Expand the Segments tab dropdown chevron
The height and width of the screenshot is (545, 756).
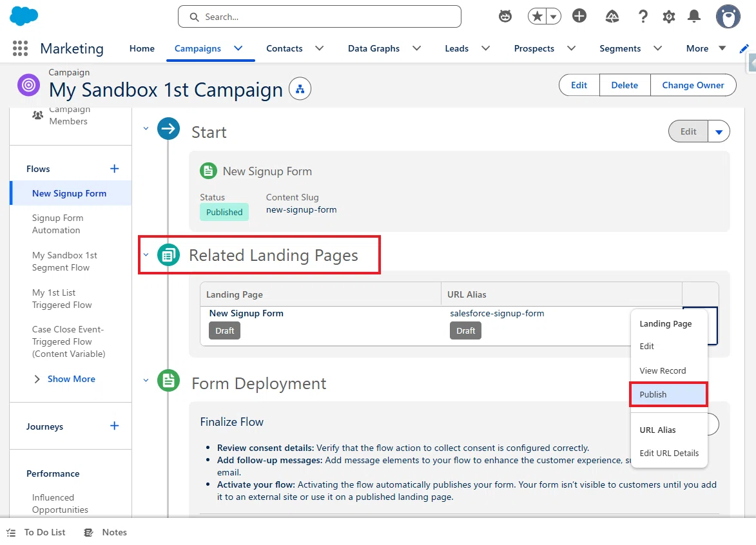(x=657, y=48)
